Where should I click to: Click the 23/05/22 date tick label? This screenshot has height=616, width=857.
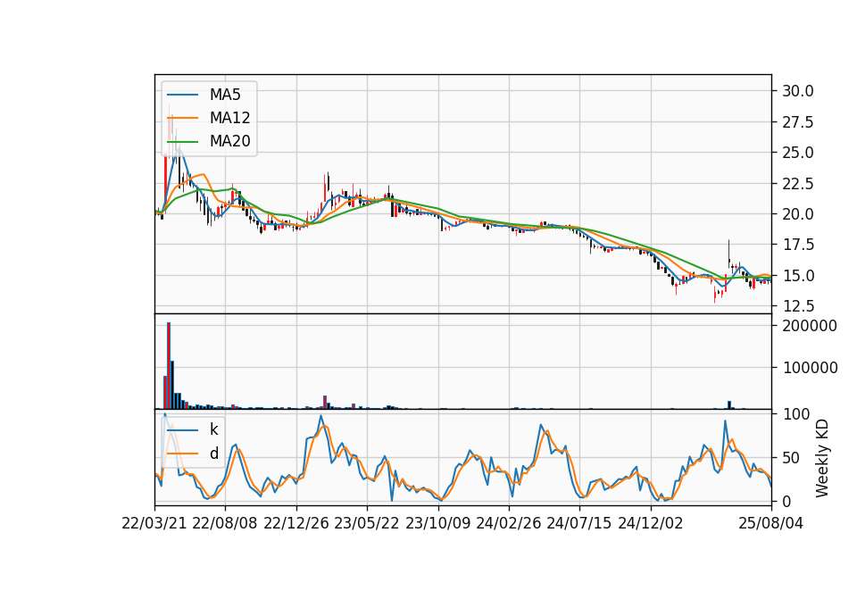click(x=367, y=523)
